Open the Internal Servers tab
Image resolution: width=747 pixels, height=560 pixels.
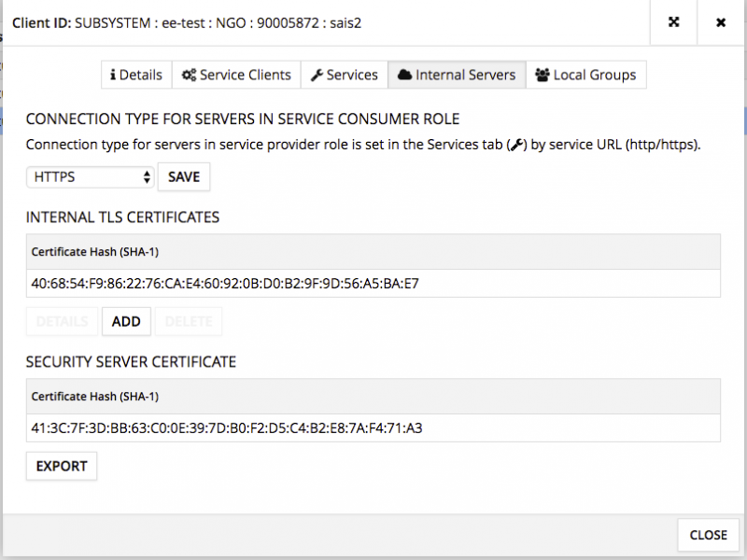coord(457,76)
